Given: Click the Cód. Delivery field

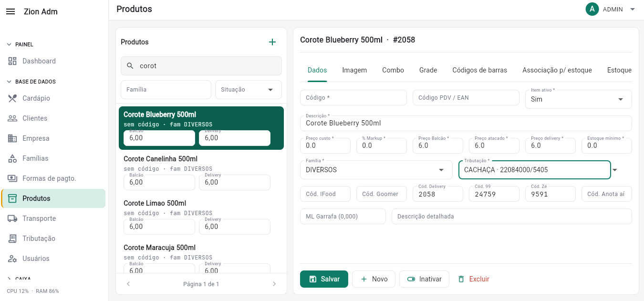Looking at the screenshot, I should point(438,194).
